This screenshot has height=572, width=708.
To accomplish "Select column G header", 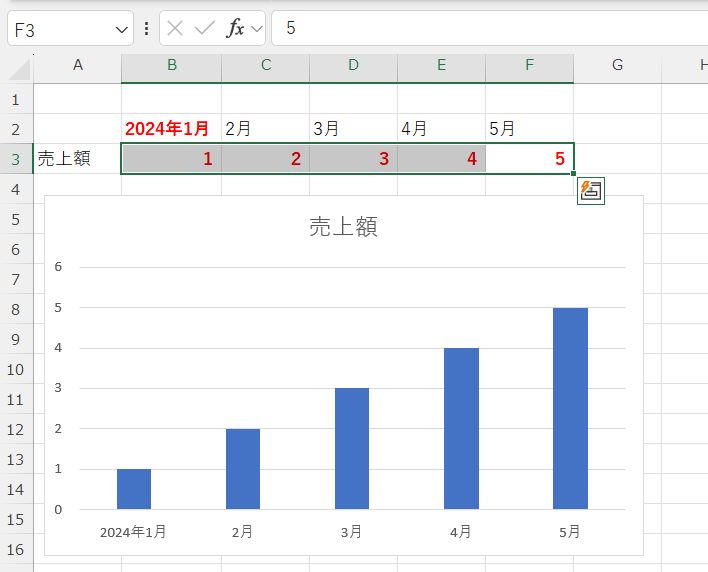I will point(618,65).
